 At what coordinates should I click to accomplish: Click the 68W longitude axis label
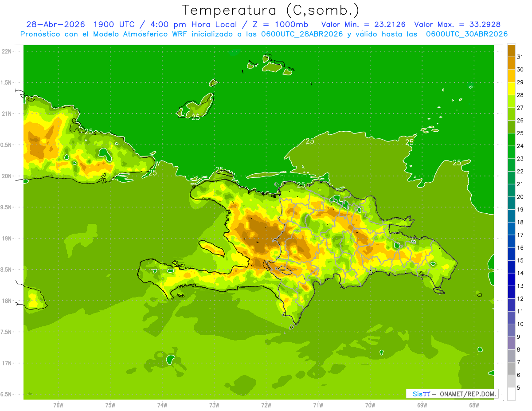tap(474, 405)
